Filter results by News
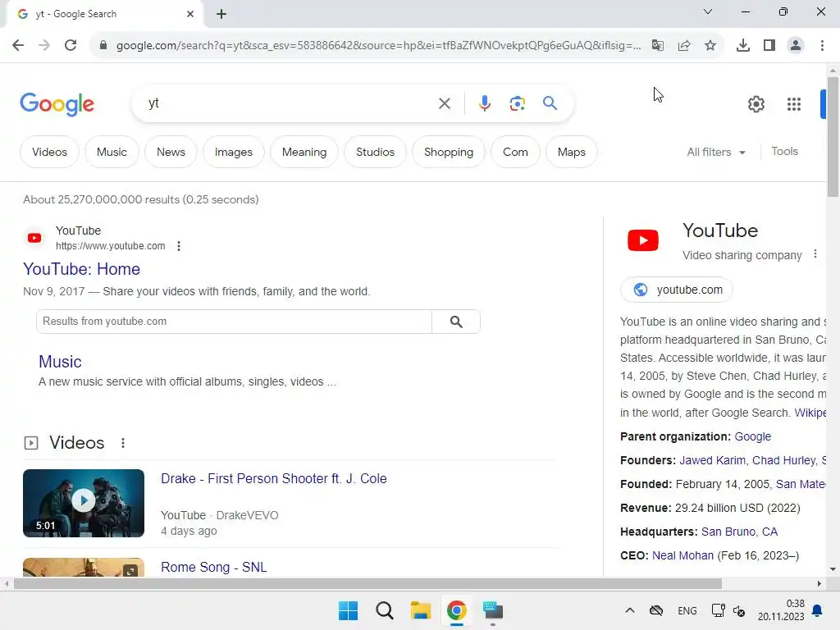 171,152
